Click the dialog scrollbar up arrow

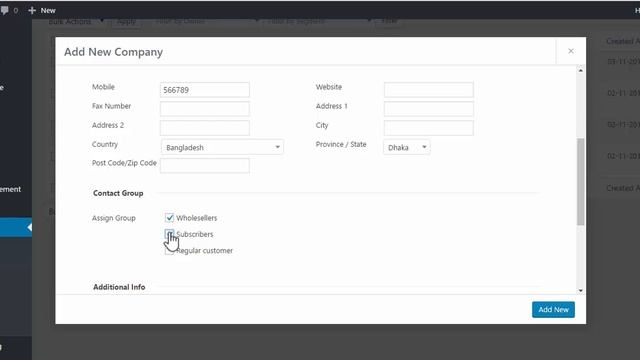[580, 71]
